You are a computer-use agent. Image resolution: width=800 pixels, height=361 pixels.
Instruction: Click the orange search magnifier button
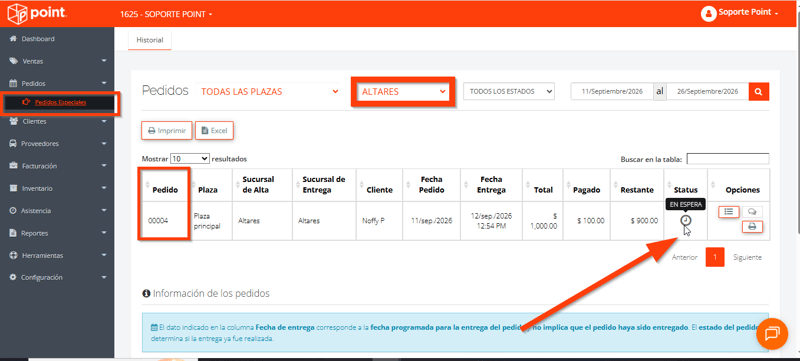(759, 92)
